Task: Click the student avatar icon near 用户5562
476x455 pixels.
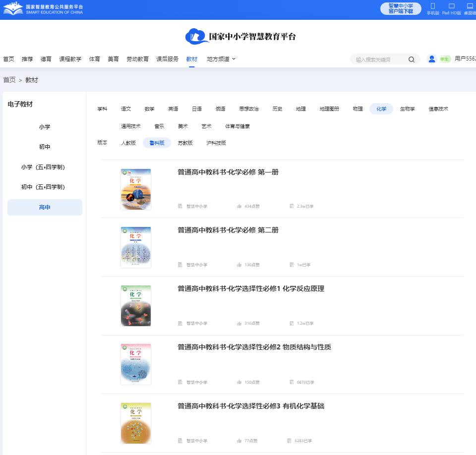Action: 431,58
